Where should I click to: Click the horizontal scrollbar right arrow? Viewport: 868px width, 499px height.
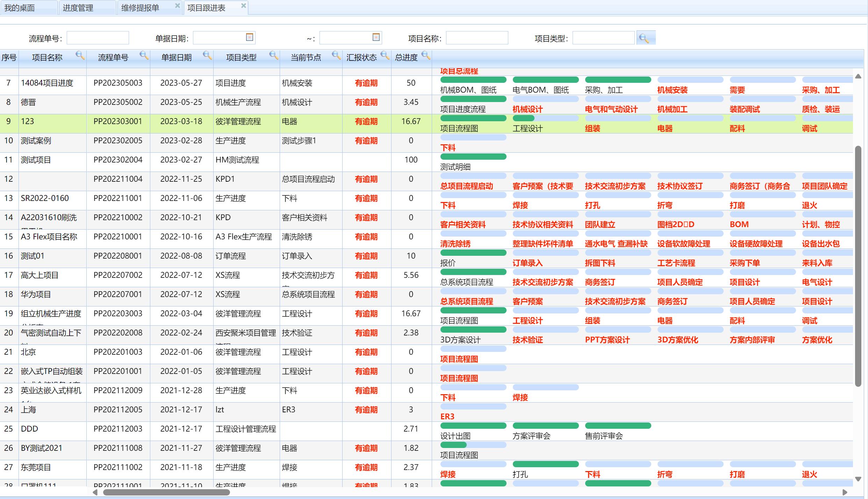click(x=845, y=492)
